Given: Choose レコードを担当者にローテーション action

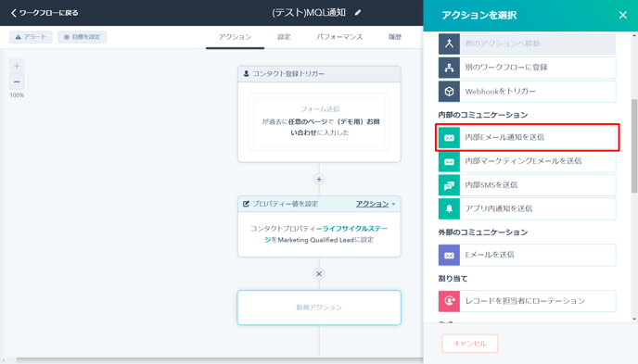Looking at the screenshot, I should 527,301.
